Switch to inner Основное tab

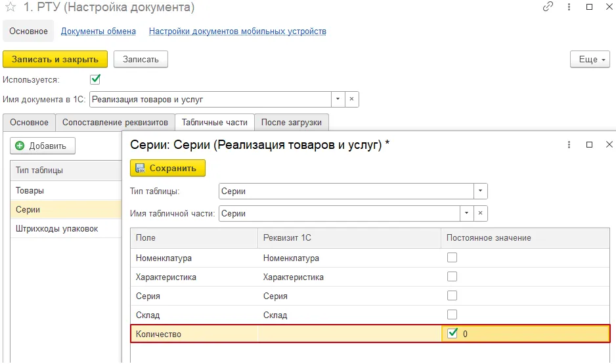(29, 123)
